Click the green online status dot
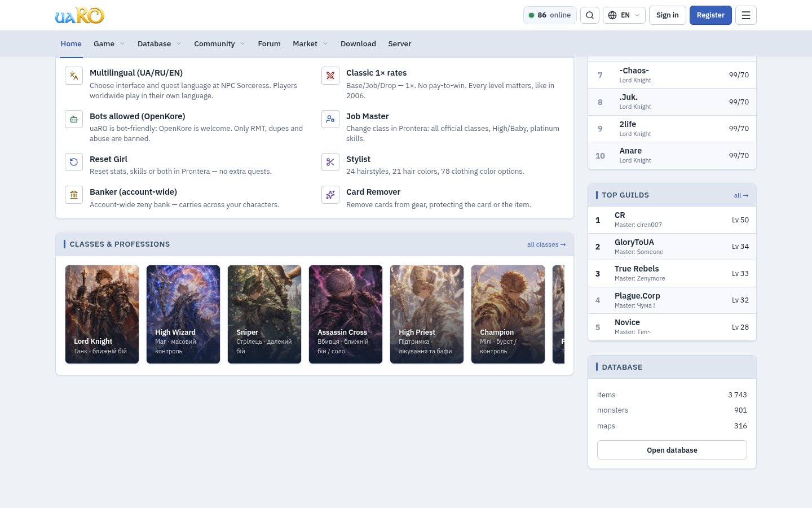The image size is (812, 508). click(531, 15)
